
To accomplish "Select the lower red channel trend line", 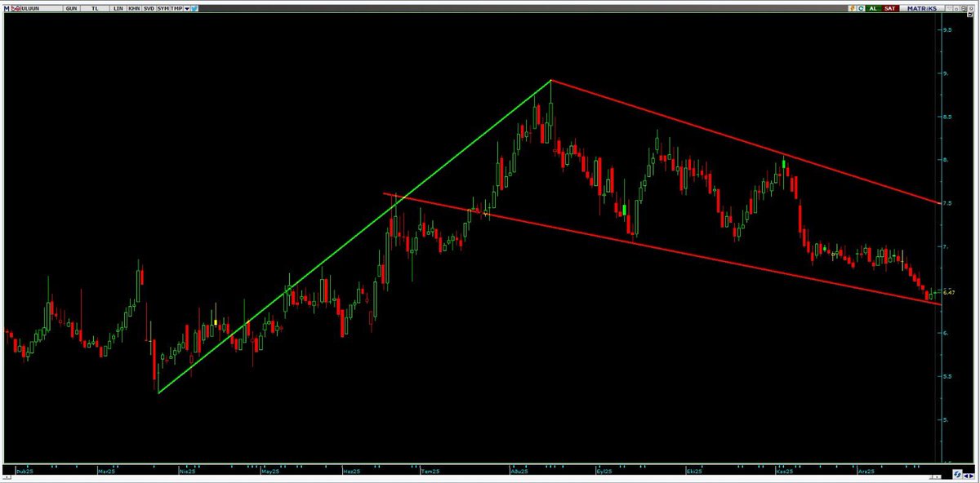I will [x=661, y=248].
